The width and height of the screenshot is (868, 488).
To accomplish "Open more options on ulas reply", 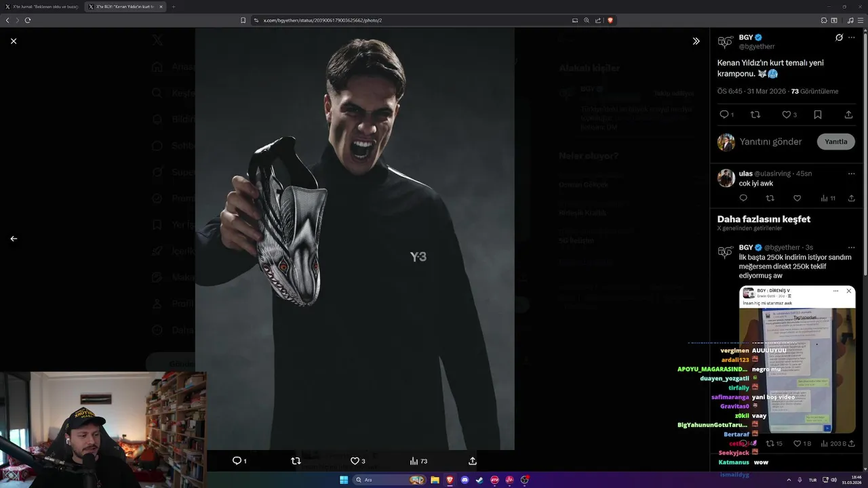I will [852, 174].
